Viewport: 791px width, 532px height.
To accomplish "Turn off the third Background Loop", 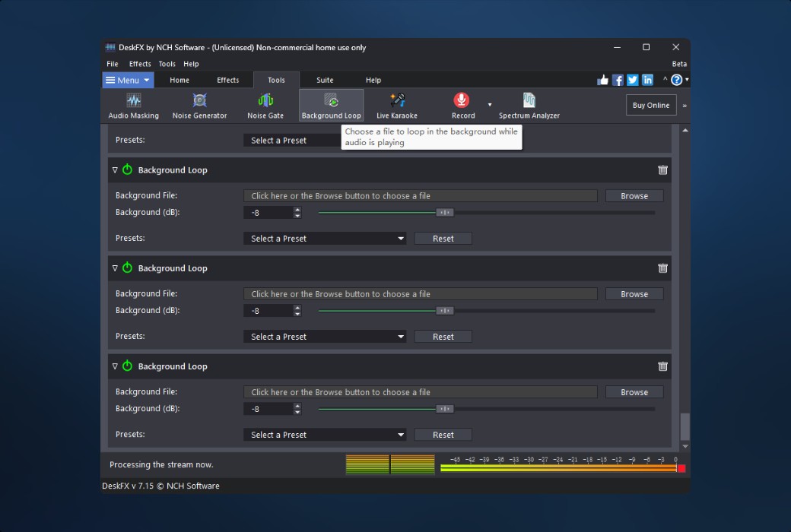I will tap(127, 366).
